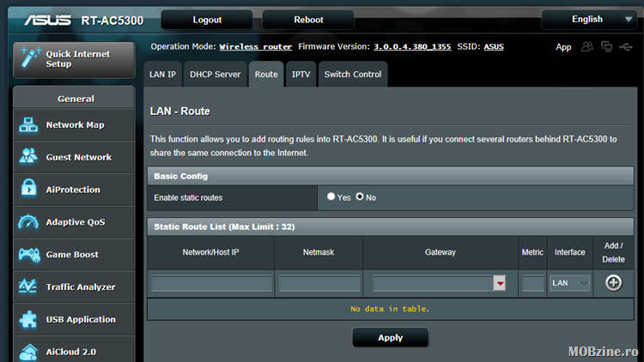644x362 pixels.
Task: Click the AiCloud 2.0 cloud icon
Action: pyautogui.click(x=28, y=353)
